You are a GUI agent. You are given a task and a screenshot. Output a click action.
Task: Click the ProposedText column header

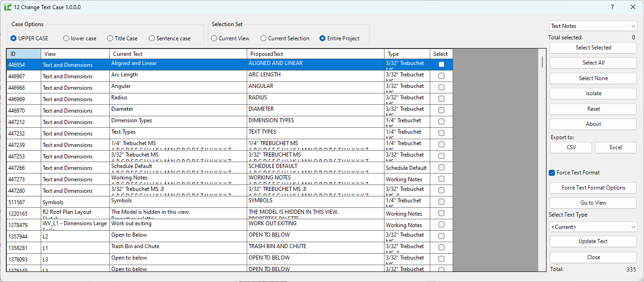(315, 54)
